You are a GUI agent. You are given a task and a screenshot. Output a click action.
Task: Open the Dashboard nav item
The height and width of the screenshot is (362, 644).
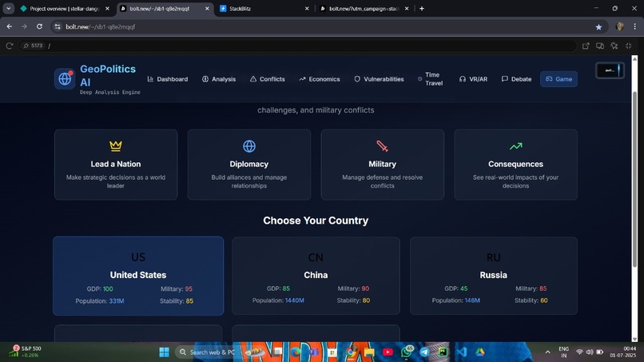168,79
